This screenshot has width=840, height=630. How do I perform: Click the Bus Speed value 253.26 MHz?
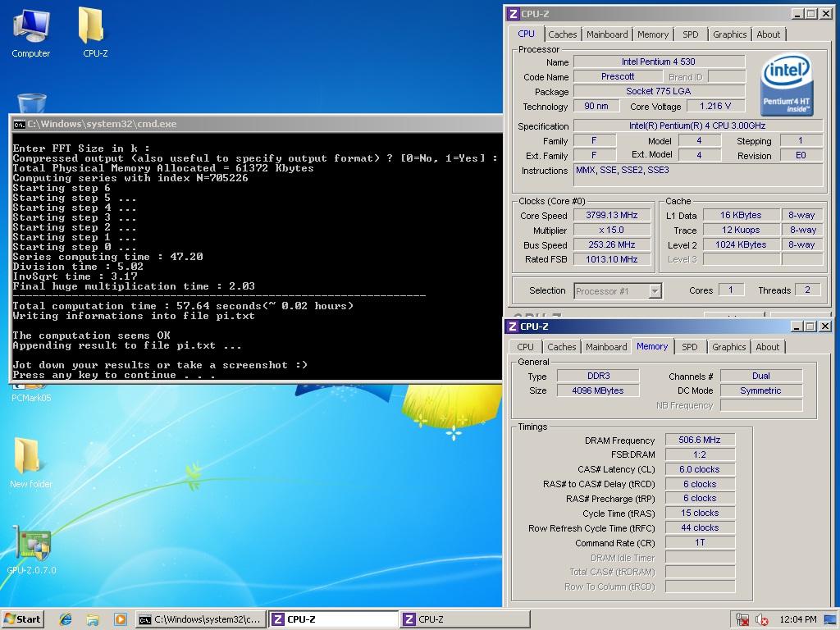(612, 244)
